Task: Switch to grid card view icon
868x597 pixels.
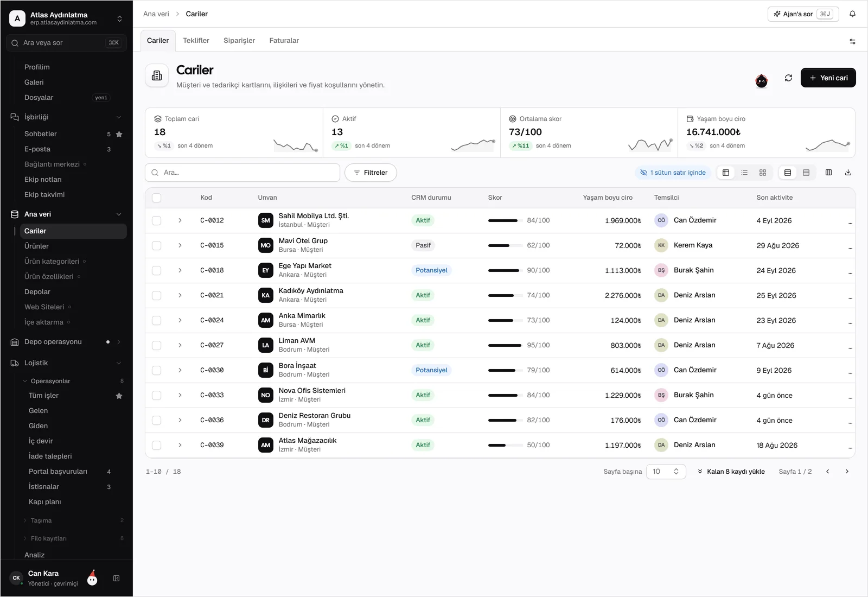Action: 763,173
